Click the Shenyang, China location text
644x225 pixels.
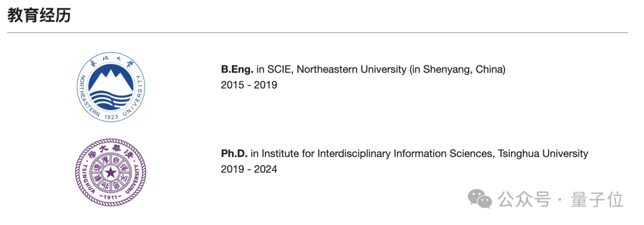point(462,69)
